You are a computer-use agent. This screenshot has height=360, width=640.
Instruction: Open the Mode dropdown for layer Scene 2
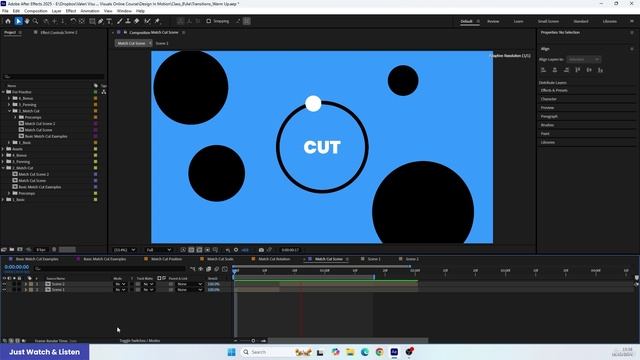click(x=120, y=284)
